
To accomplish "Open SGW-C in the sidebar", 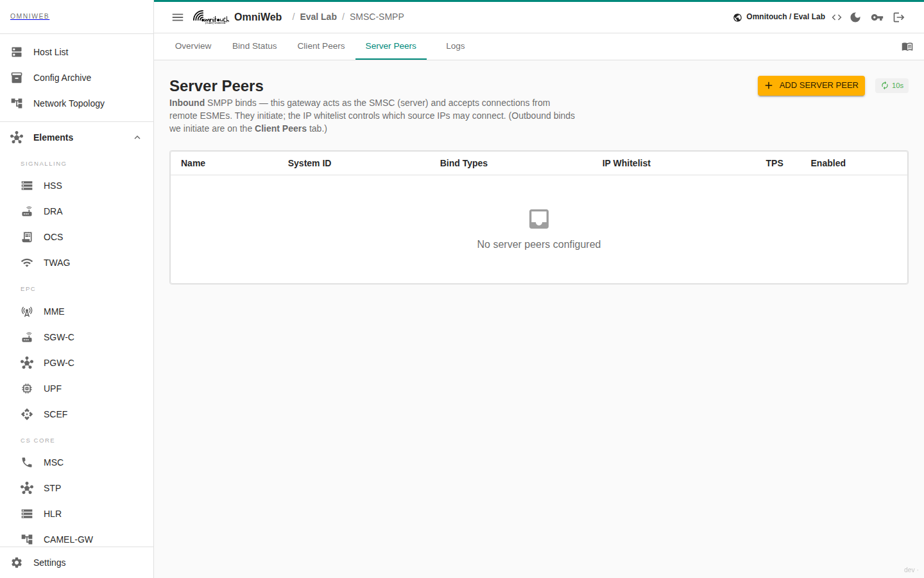I will pyautogui.click(x=77, y=337).
